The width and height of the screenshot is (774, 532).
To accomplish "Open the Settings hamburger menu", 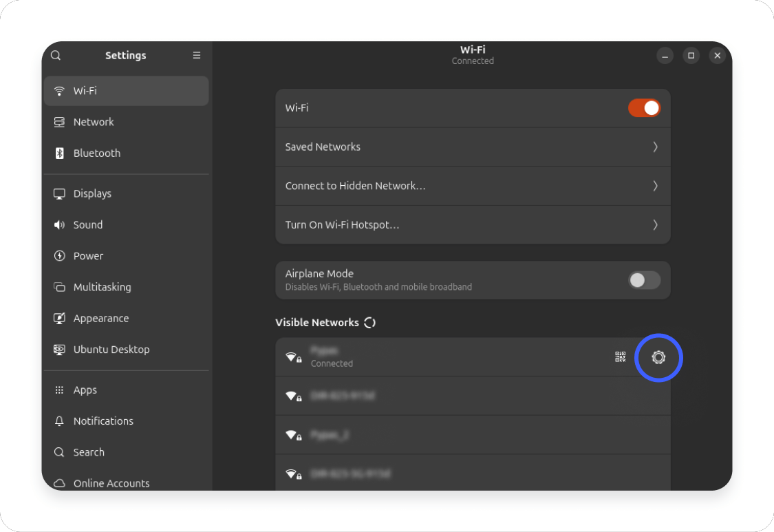I will [x=197, y=55].
